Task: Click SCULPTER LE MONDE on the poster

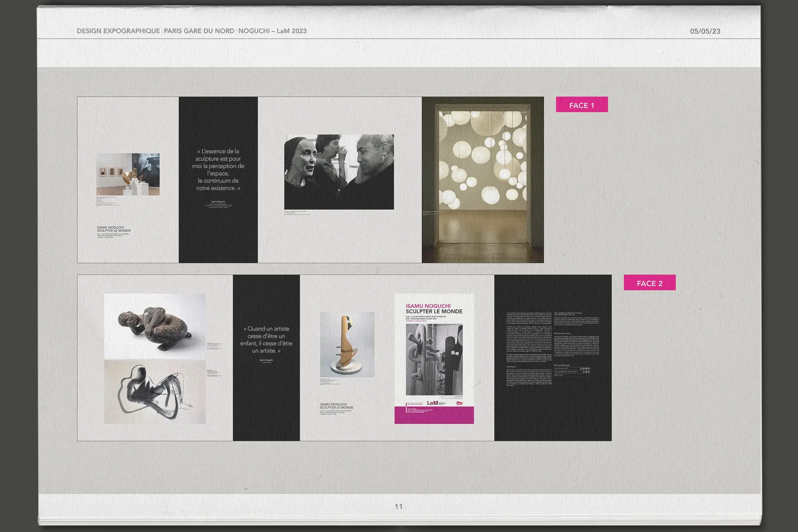Action: click(434, 312)
